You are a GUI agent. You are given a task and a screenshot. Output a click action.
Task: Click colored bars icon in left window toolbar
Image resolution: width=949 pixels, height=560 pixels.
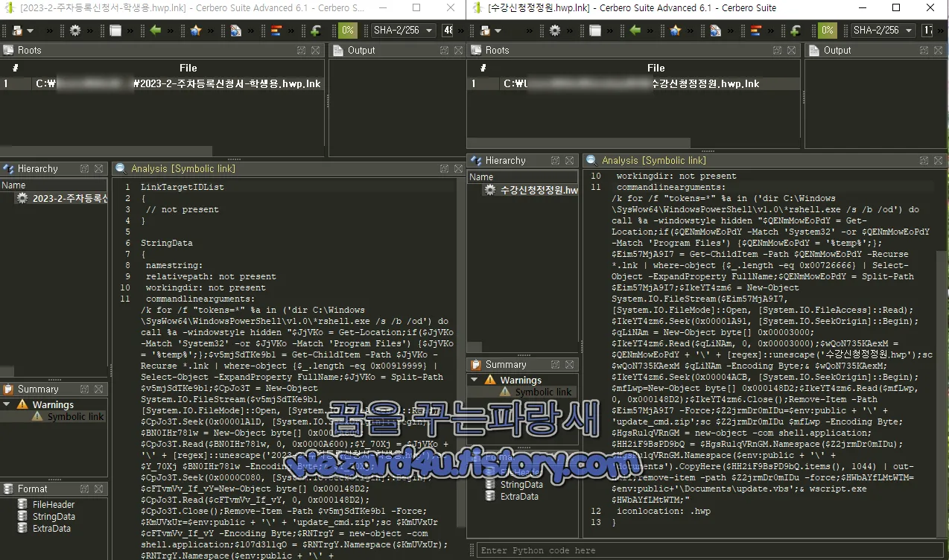(276, 31)
